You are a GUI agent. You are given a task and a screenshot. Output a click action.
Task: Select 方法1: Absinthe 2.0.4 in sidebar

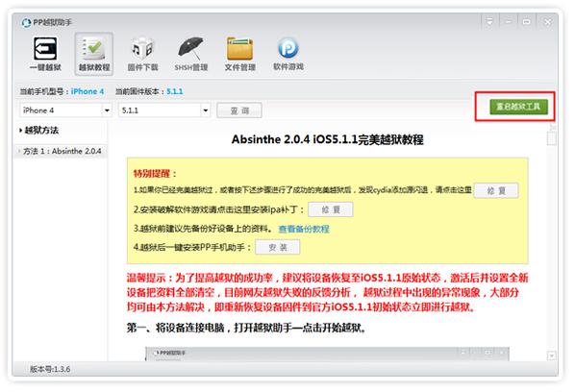click(x=61, y=151)
